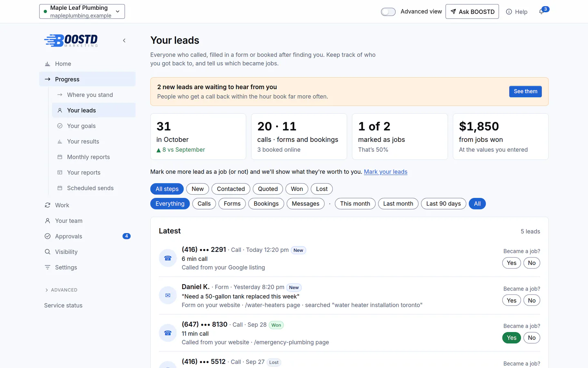Open the (416) 5512 call lead
This screenshot has width=588, height=368.
[x=204, y=362]
